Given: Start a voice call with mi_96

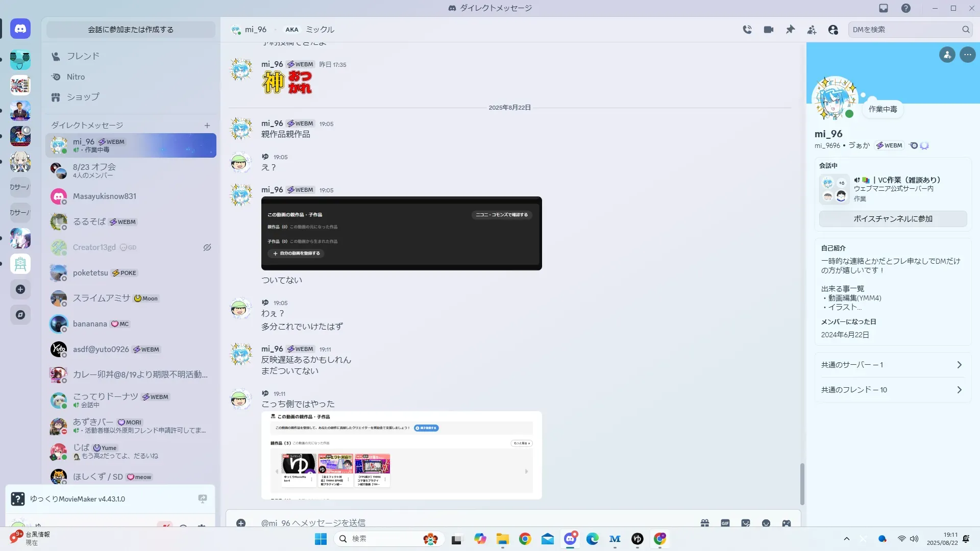Looking at the screenshot, I should click(747, 30).
